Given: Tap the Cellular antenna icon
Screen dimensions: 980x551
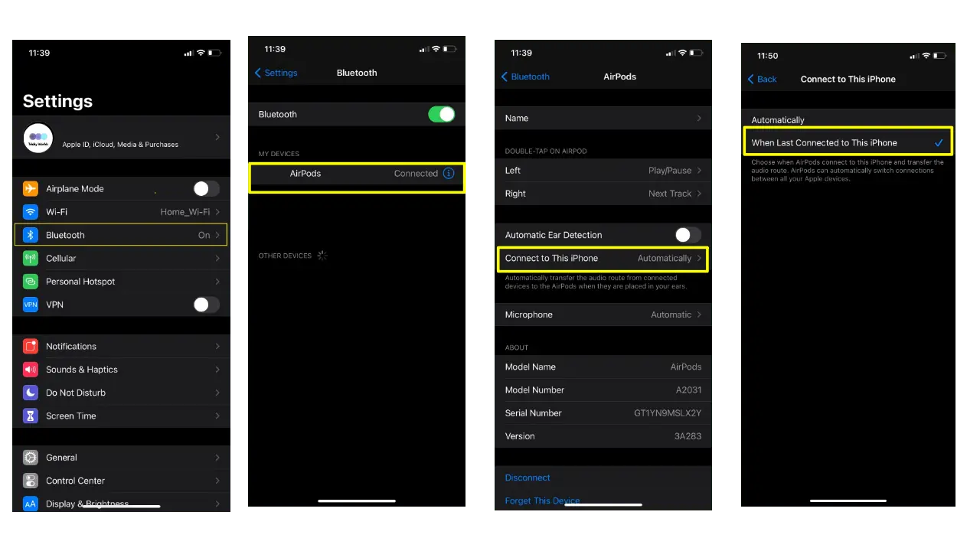Looking at the screenshot, I should click(x=31, y=259).
